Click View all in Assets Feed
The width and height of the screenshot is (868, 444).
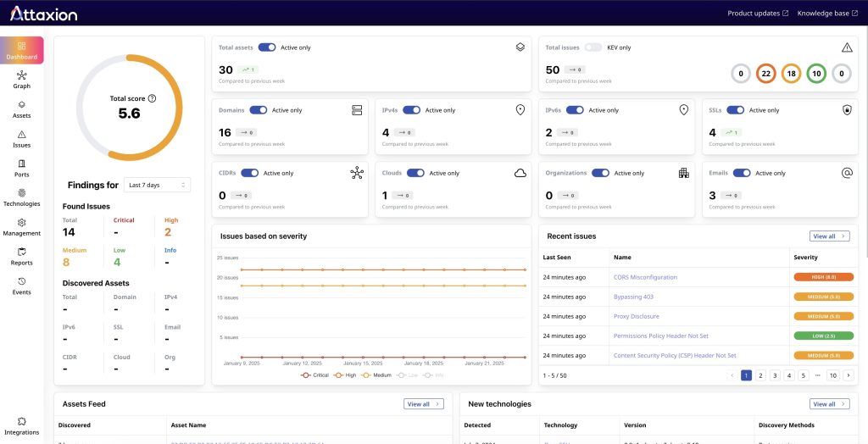[423, 404]
